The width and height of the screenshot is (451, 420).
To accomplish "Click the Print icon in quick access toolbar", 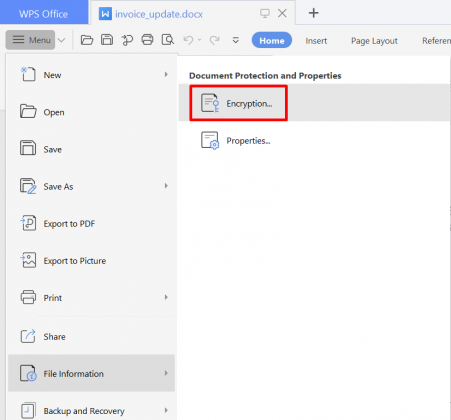I will pyautogui.click(x=147, y=40).
